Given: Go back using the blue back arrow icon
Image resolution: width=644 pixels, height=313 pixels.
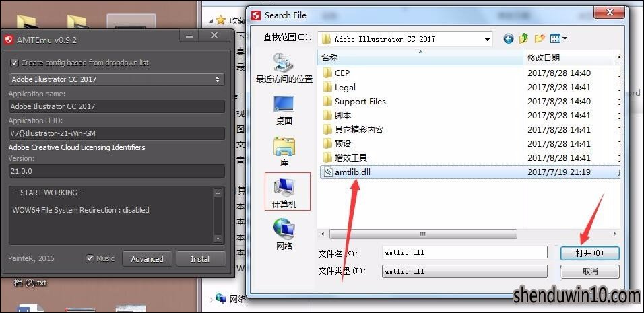Looking at the screenshot, I should 509,39.
